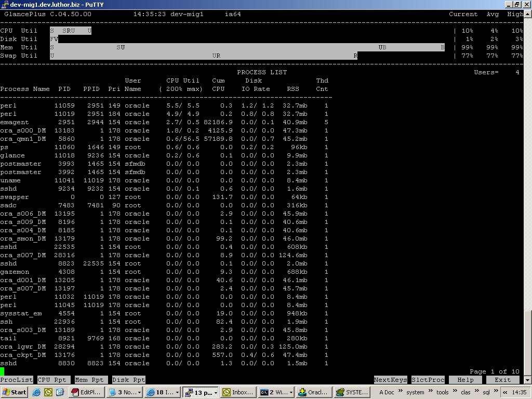Click the PuTTY vertical scrollbar down arrow
Viewport: 532px width, 399px height.
coord(528,380)
